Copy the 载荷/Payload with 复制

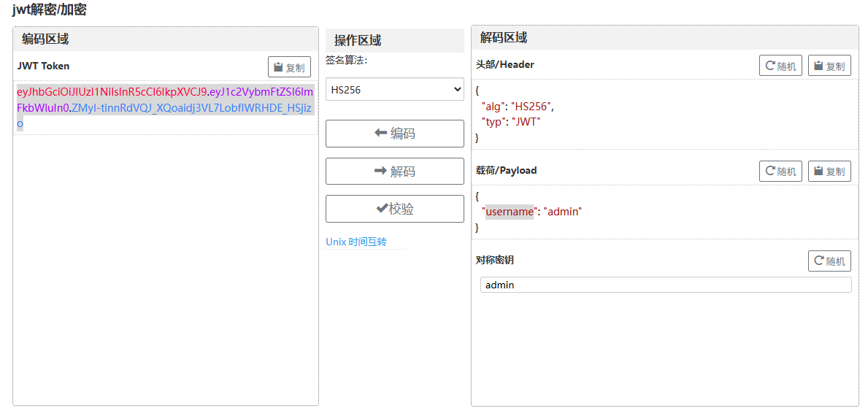[829, 171]
